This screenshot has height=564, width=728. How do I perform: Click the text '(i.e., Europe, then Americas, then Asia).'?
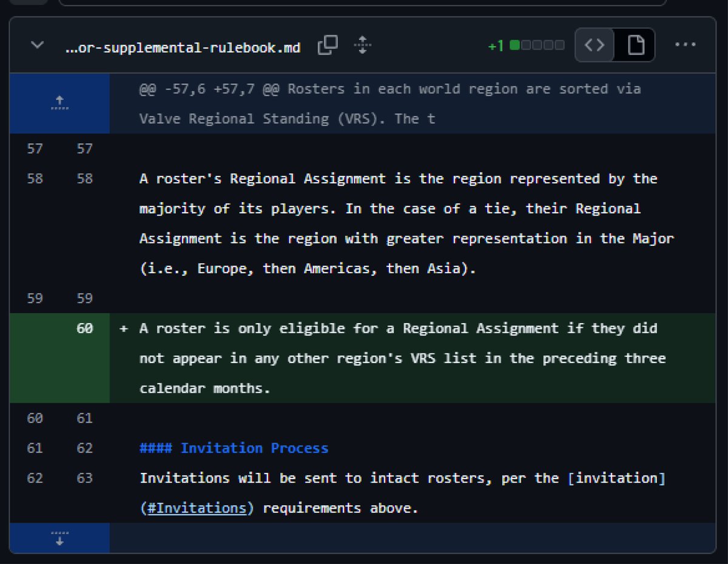[x=308, y=268]
